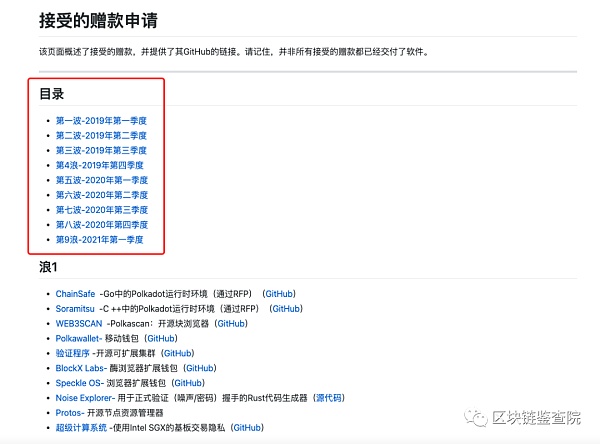
Task: Open the 验证程序 project link
Action: (x=72, y=353)
